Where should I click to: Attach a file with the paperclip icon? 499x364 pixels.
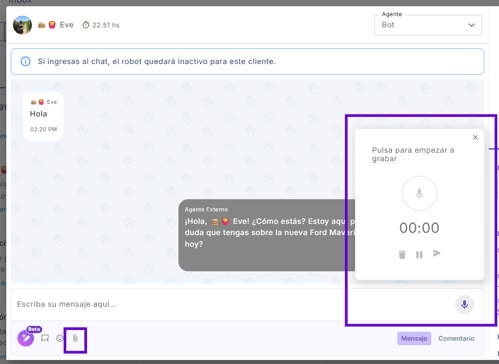pos(75,338)
